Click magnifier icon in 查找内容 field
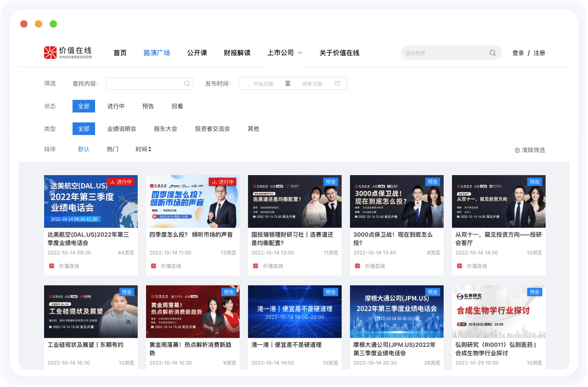The image size is (588, 387). click(x=187, y=84)
